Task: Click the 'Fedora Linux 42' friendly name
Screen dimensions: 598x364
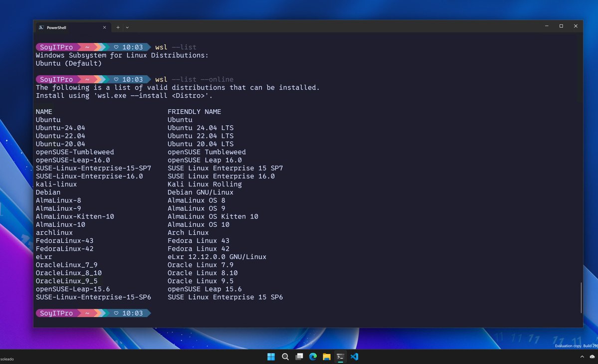Action: [199, 248]
